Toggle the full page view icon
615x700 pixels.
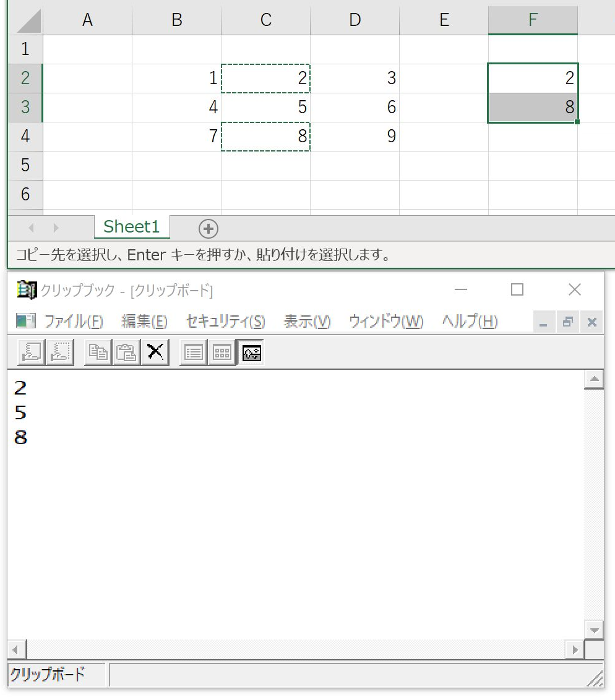click(x=251, y=352)
